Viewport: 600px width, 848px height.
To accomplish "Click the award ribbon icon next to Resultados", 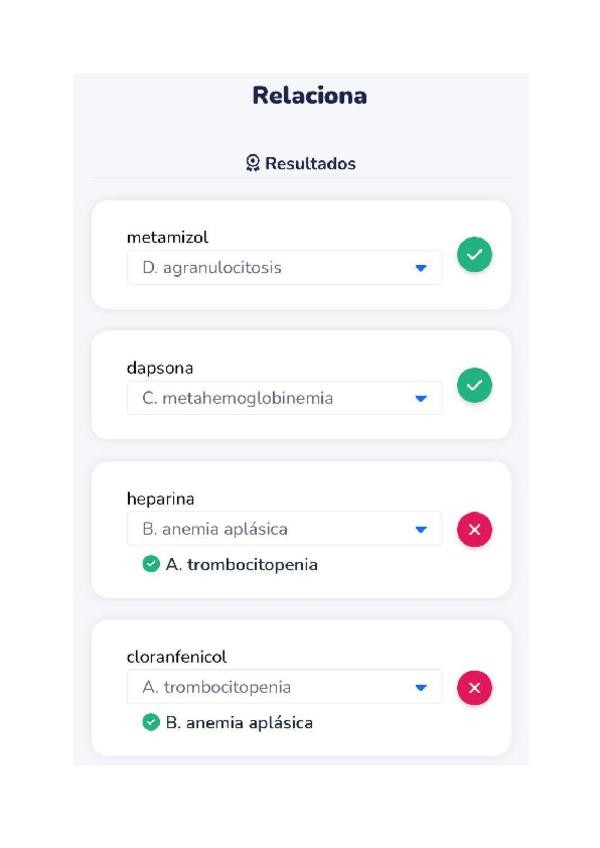I will (254, 163).
